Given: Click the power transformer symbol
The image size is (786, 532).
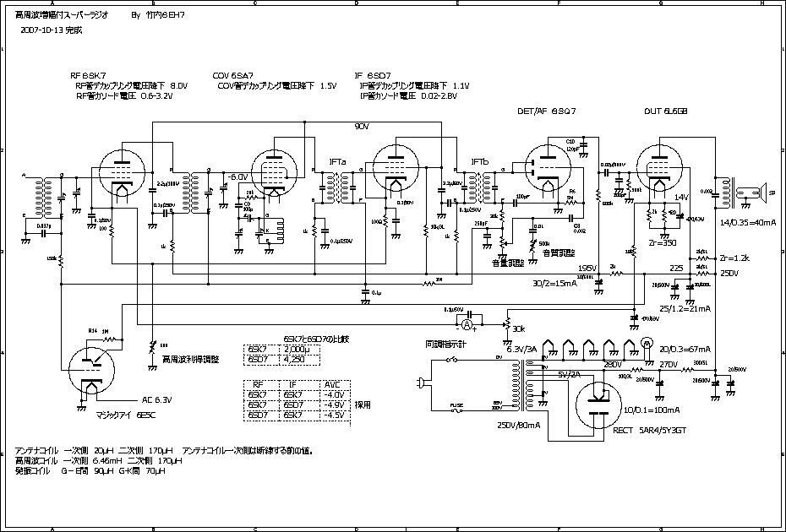Looking at the screenshot, I should [522, 385].
